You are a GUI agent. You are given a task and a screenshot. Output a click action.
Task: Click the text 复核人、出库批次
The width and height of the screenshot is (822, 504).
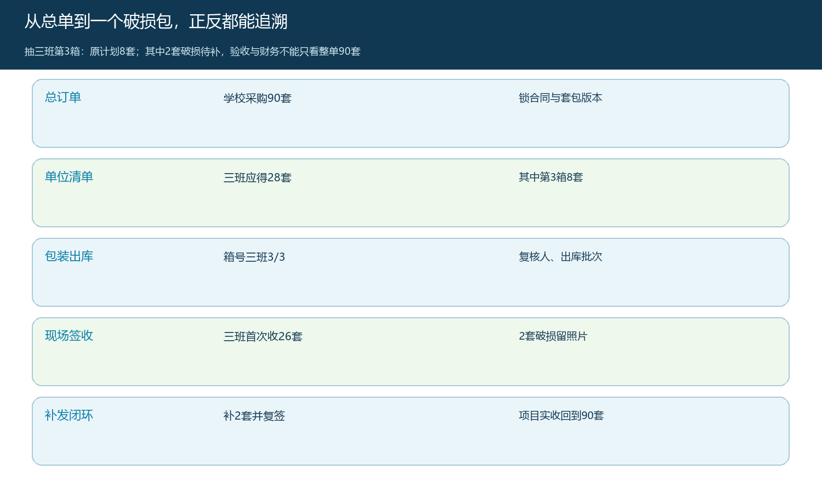point(561,256)
